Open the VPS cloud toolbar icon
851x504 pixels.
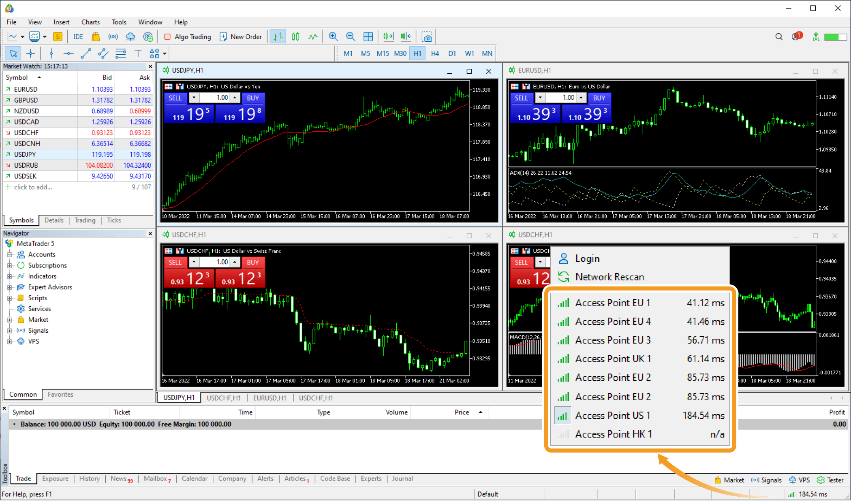tap(130, 37)
